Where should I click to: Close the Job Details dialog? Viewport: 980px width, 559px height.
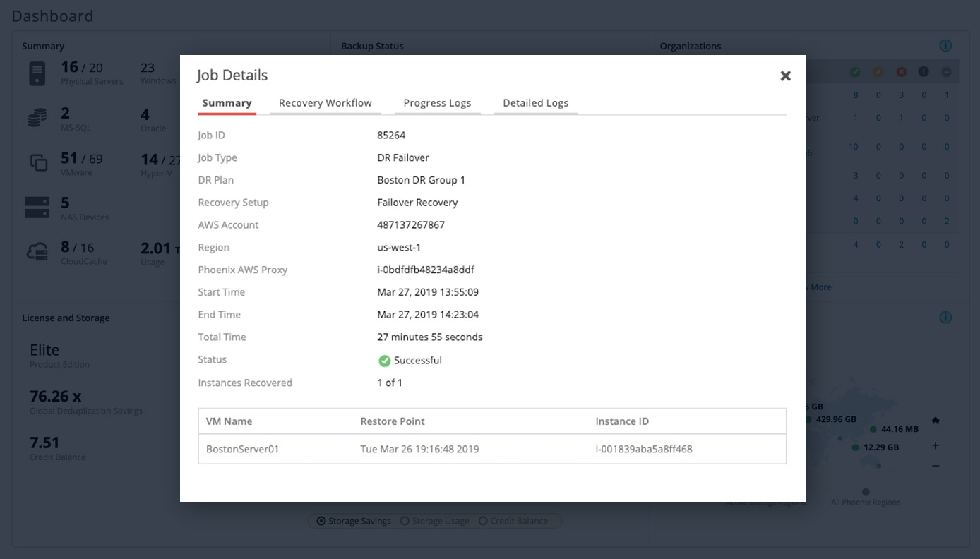[x=785, y=76]
